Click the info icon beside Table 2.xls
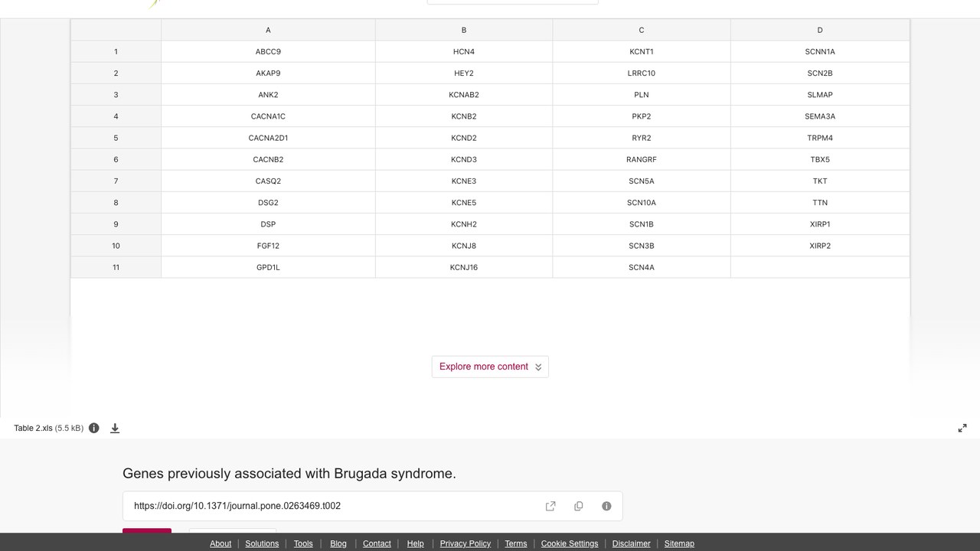This screenshot has width=980, height=551. point(94,428)
